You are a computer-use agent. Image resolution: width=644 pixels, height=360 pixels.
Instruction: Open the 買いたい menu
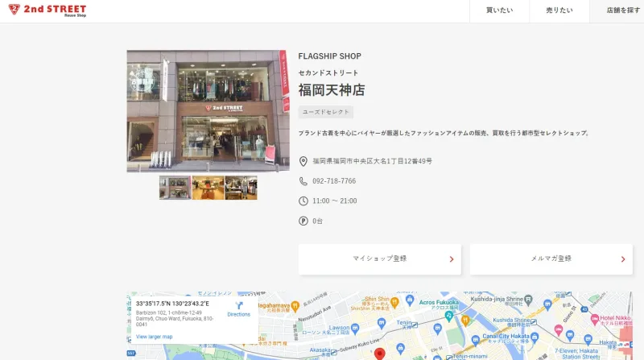tap(499, 10)
